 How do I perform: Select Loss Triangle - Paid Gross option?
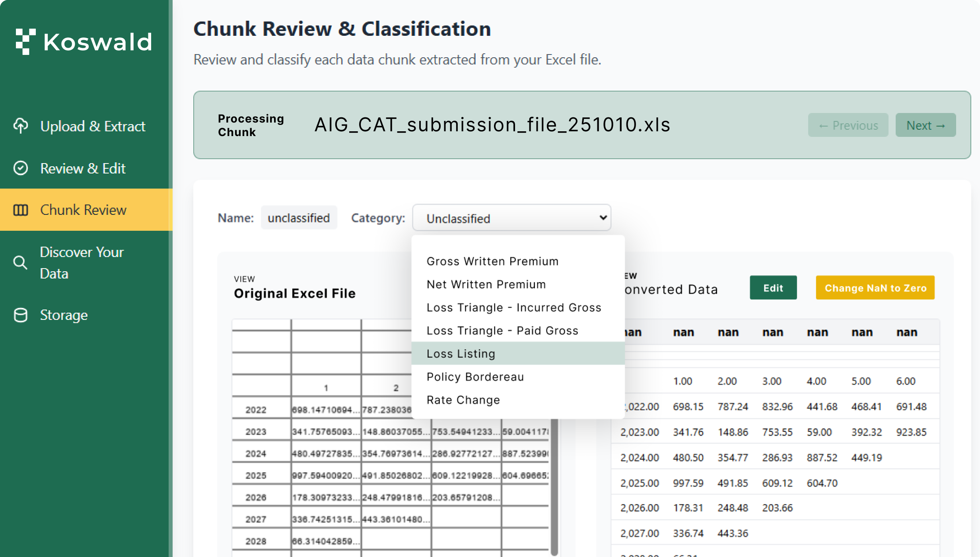click(502, 330)
